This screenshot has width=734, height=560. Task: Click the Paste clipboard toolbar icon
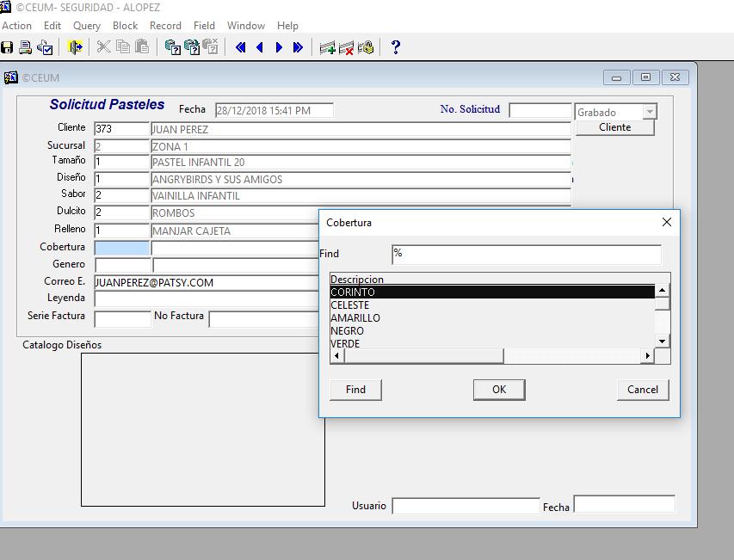142,46
